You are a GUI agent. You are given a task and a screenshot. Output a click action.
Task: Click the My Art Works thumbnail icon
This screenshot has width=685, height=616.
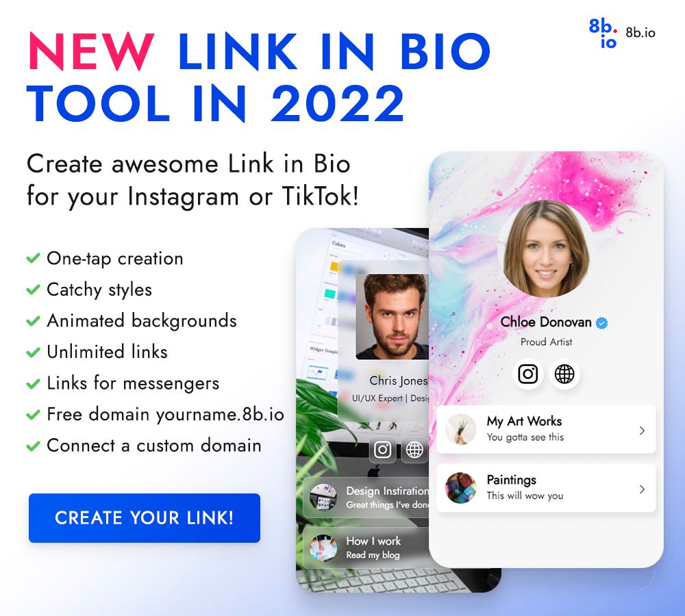click(460, 430)
